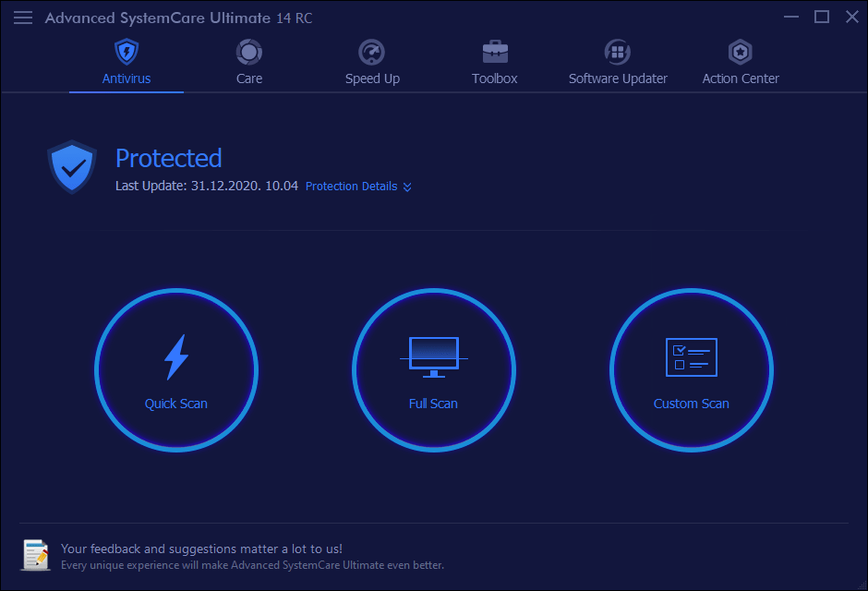Click the Software Updater grid icon
The image size is (868, 591).
(x=618, y=52)
